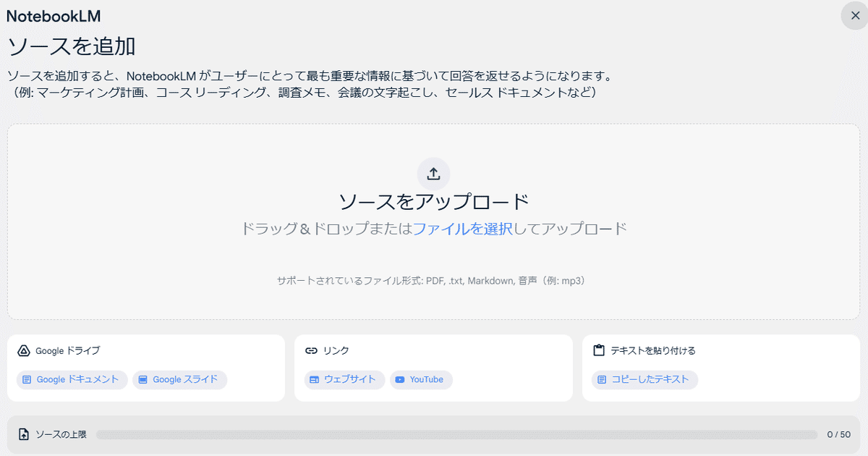Select Google スライド as a source
The height and width of the screenshot is (456, 868).
179,379
